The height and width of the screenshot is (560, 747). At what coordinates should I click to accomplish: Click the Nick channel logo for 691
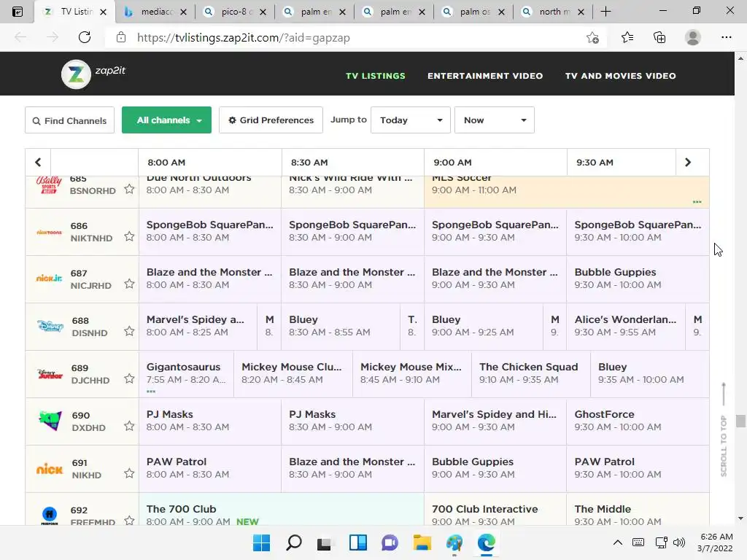50,469
